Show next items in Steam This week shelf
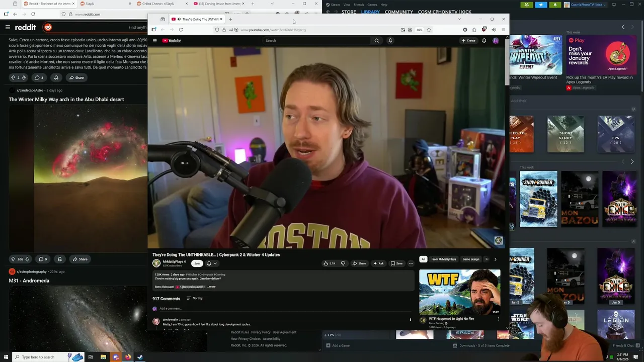 coord(632,161)
